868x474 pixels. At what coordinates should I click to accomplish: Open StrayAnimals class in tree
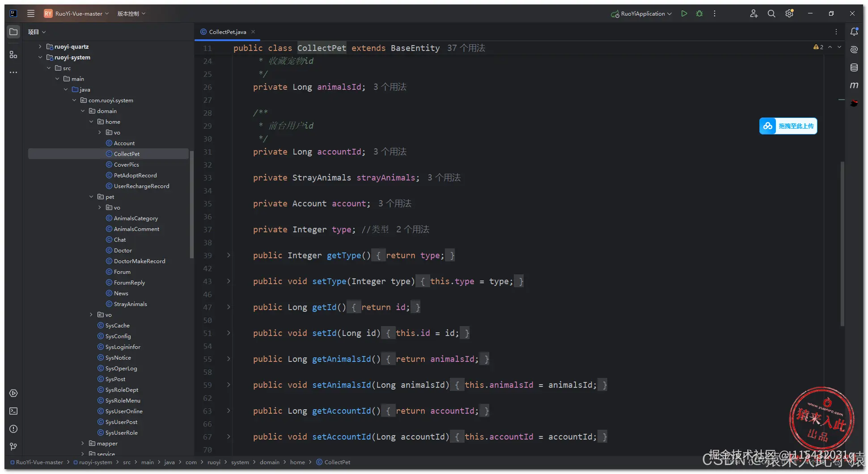click(130, 304)
